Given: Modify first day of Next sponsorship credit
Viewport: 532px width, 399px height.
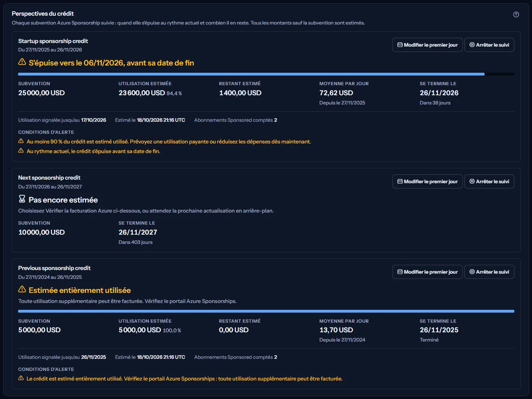Looking at the screenshot, I should point(427,182).
